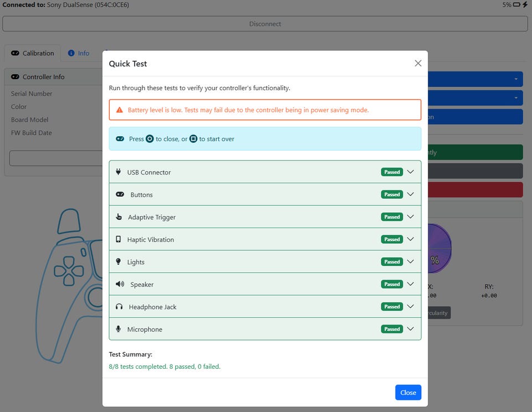This screenshot has width=532, height=412.
Task: Click the blue Close button
Action: [x=408, y=392]
